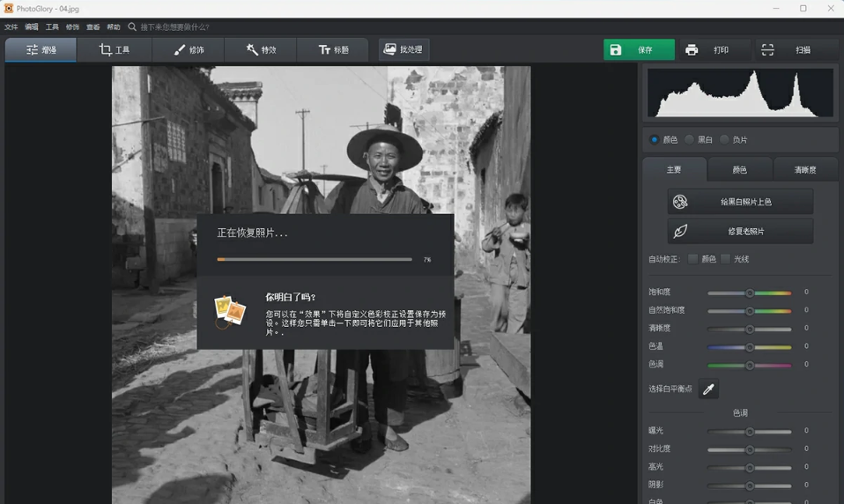Adjust the 清晰度 clarity slider

[x=749, y=329]
